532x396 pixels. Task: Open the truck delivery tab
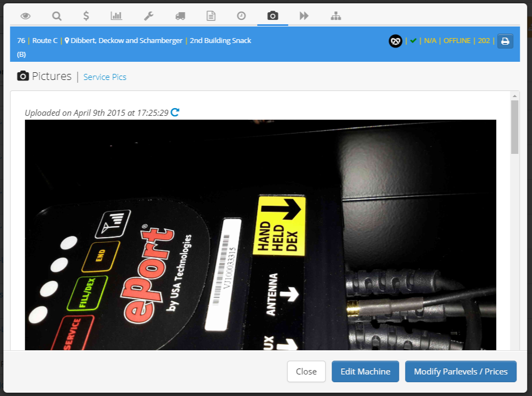(180, 16)
